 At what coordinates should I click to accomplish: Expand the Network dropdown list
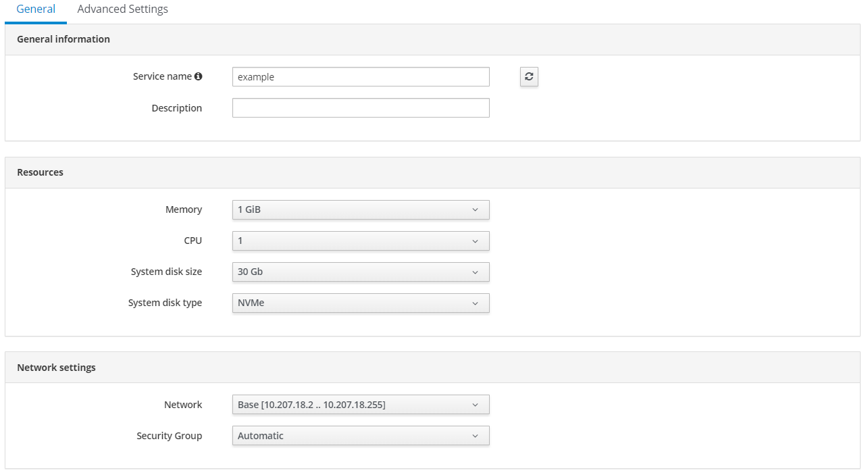[361, 405]
